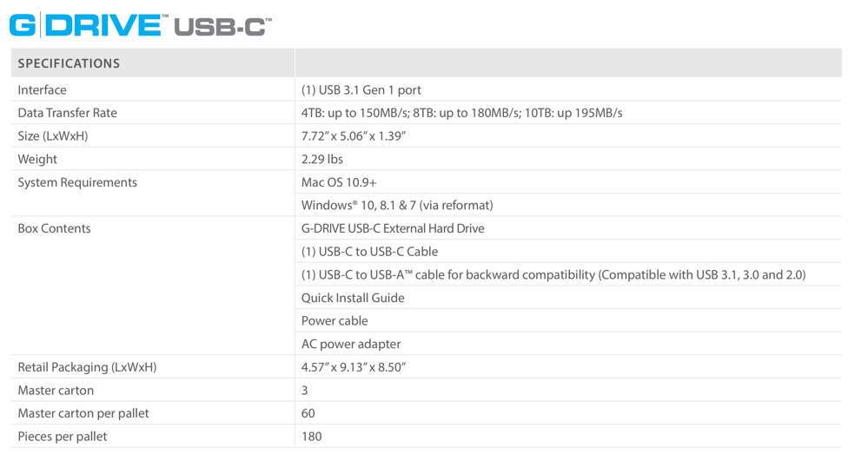Click the G-DRIVE logo
The image size is (868, 454).
[x=88, y=25]
